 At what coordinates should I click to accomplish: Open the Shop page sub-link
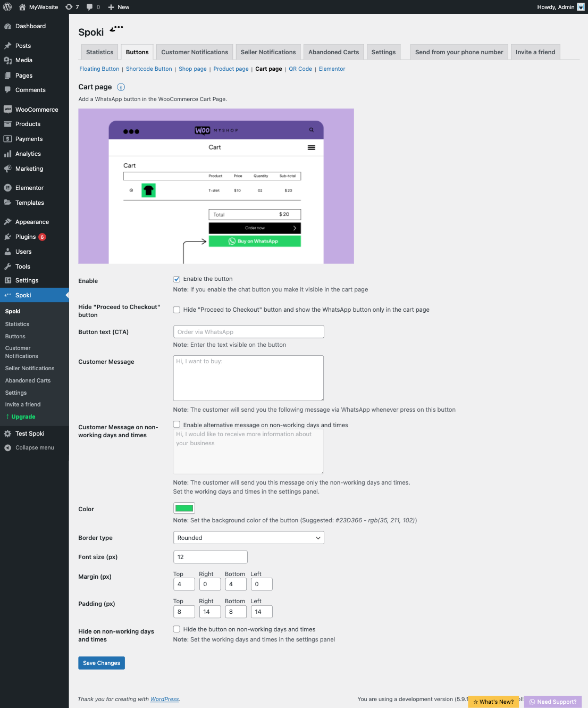click(192, 69)
